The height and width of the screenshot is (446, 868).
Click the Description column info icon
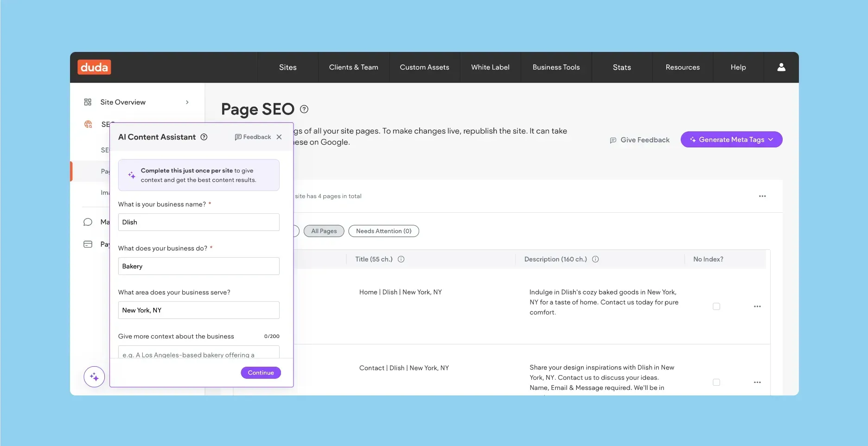click(595, 259)
